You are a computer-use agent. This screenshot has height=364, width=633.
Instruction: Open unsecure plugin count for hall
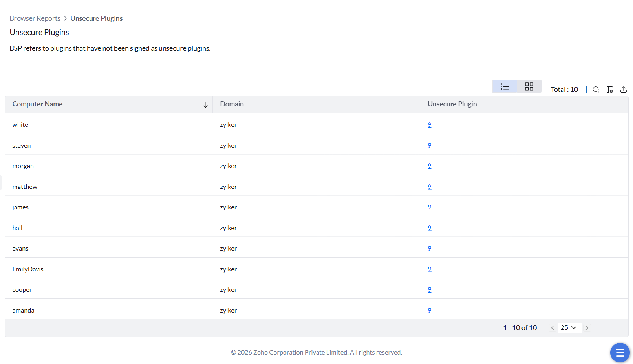click(x=430, y=228)
